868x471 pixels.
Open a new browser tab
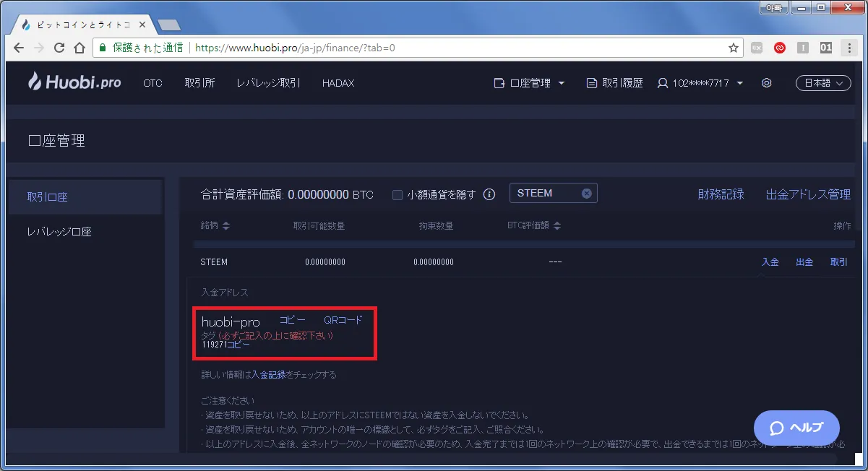click(168, 25)
